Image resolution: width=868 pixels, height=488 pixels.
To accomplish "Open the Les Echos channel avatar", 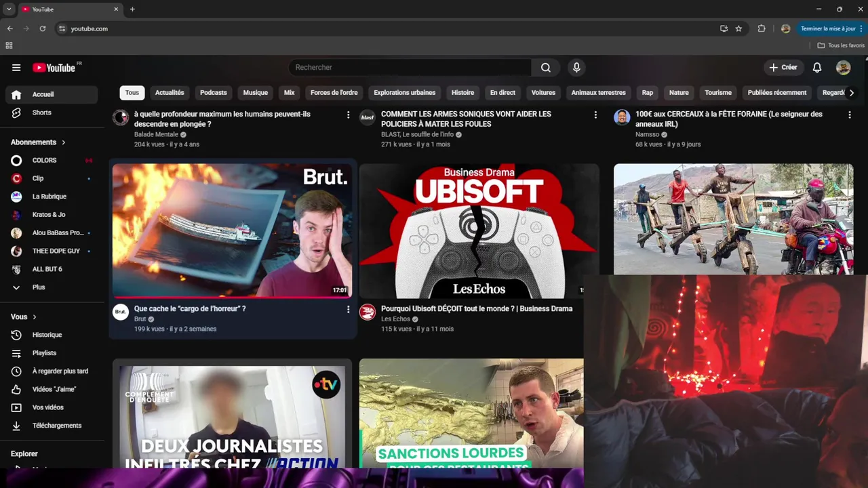I will point(368,312).
